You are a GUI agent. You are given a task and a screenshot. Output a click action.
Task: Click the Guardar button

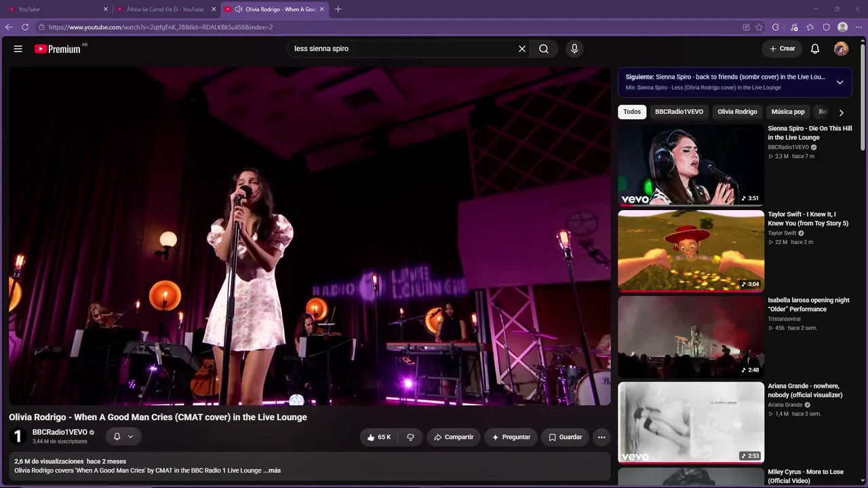pos(565,437)
